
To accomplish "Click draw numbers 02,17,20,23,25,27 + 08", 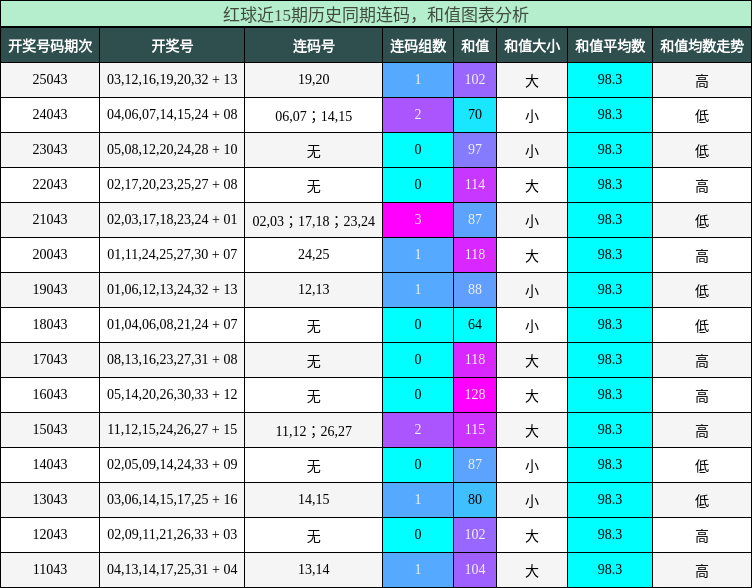I will click(172, 184).
